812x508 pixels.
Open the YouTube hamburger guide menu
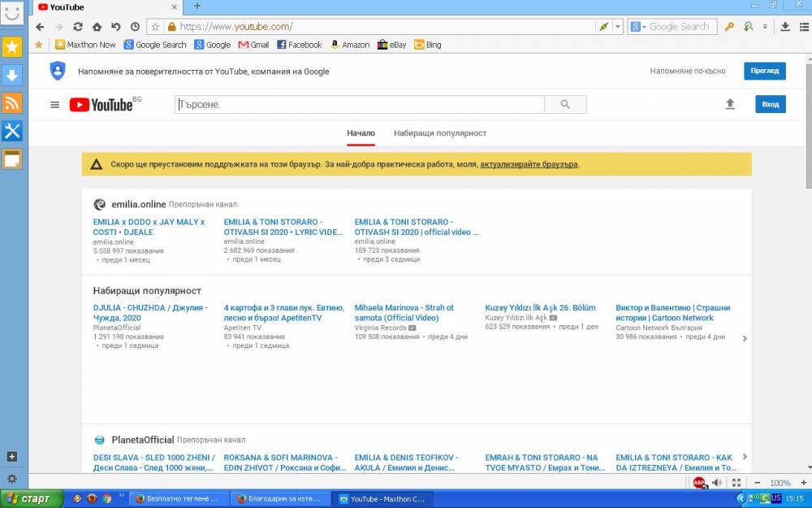pyautogui.click(x=54, y=105)
